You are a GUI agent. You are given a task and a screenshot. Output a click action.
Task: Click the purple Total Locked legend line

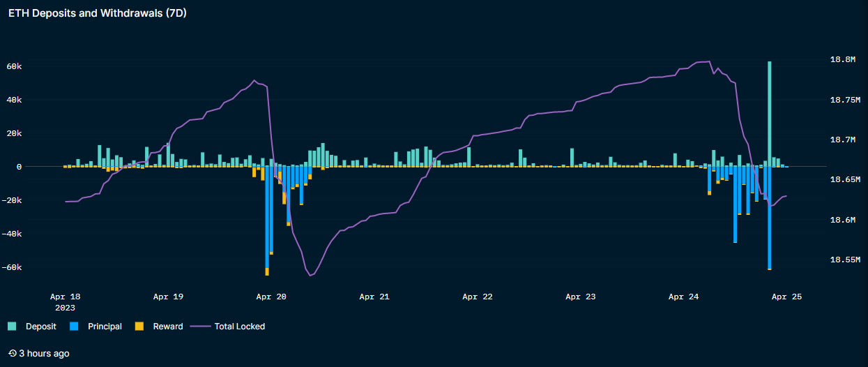coord(200,327)
